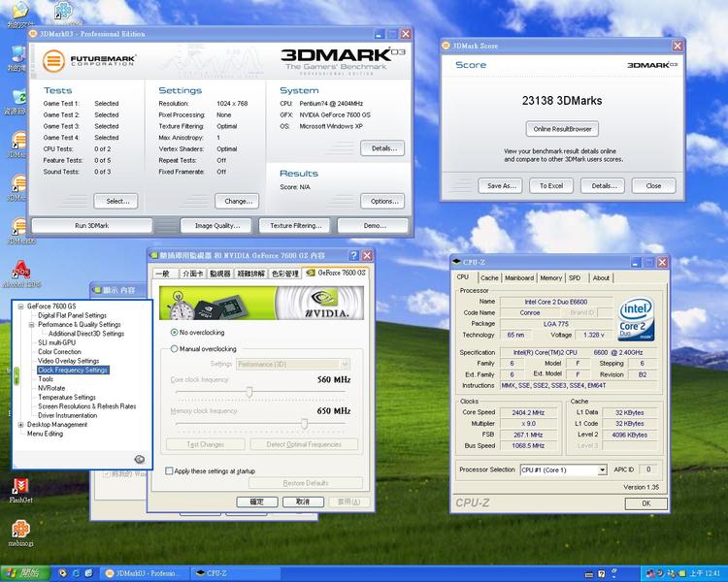
Task: Click the Image Quality... button
Action: pos(216,226)
